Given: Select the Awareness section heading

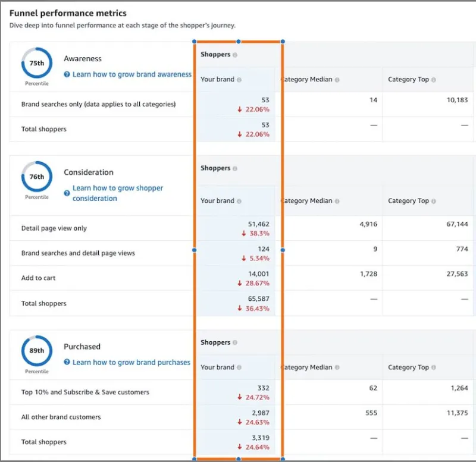Looking at the screenshot, I should tap(83, 58).
